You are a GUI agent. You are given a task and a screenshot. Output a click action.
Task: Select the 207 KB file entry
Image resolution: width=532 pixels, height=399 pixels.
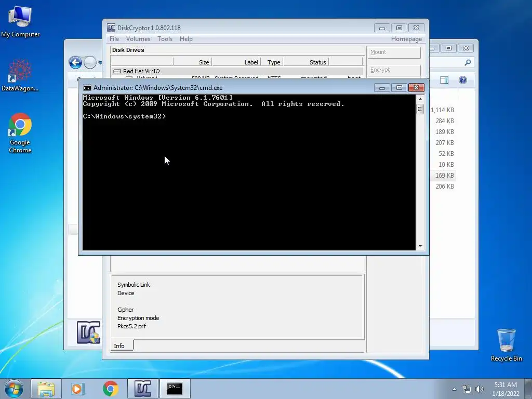[445, 142]
